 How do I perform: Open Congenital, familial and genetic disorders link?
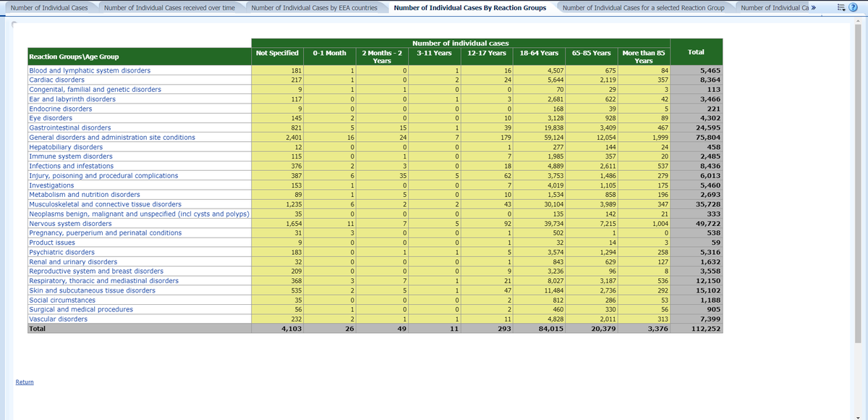point(95,90)
